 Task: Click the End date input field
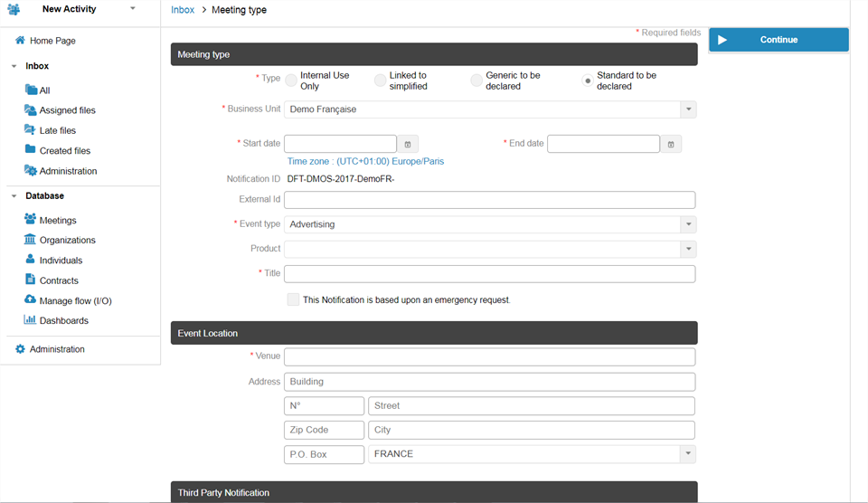tap(603, 144)
